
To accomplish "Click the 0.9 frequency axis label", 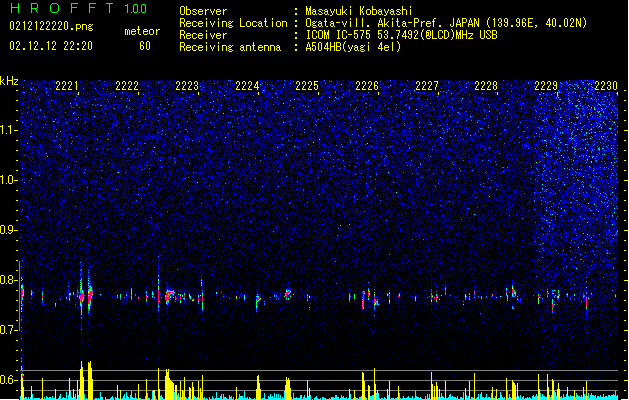I will tap(9, 230).
